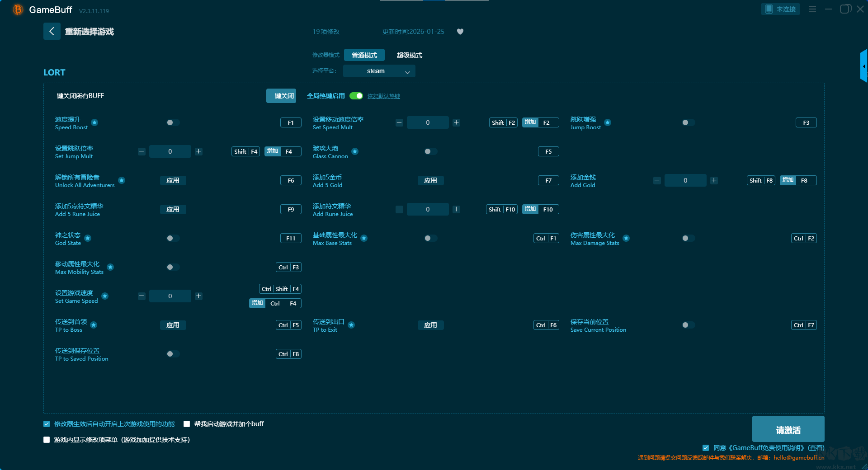The image size is (868, 470).
Task: Click the 请激活 activate button
Action: pos(788,429)
